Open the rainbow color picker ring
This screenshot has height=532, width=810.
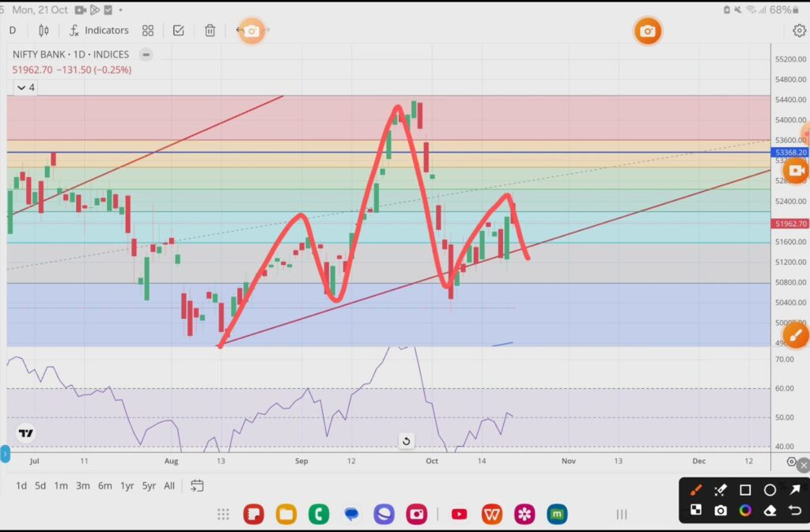click(745, 511)
